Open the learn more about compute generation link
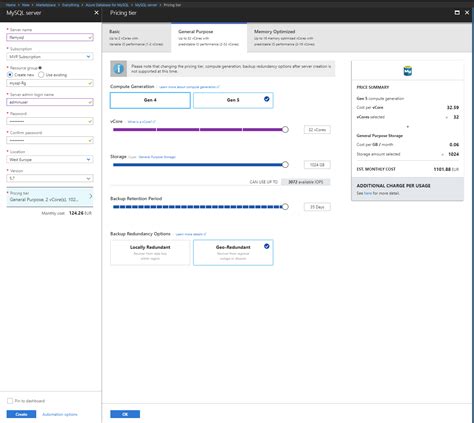Viewport: 474px width, 423px height. tap(189, 87)
